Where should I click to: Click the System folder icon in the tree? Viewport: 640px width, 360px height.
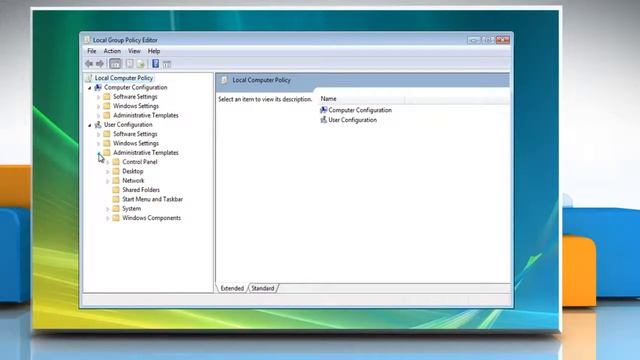[116, 209]
